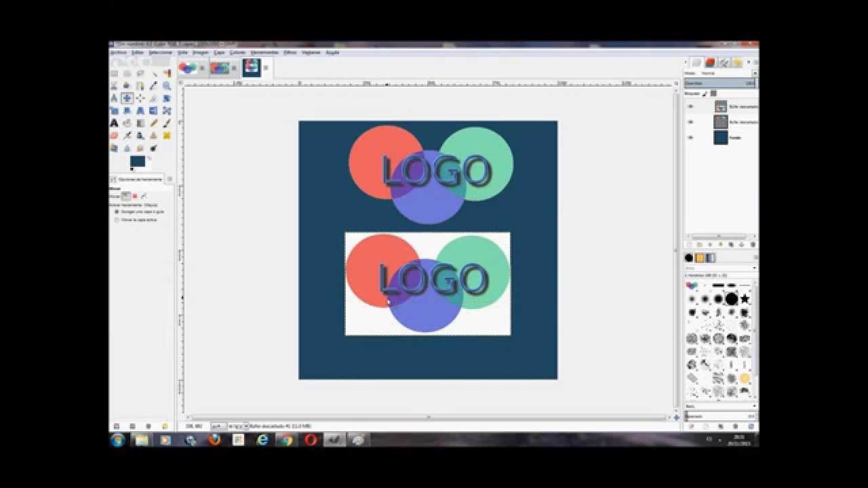Viewport: 868px width, 488px height.
Task: Toggle lock alpha channel for the layer
Action: 713,93
